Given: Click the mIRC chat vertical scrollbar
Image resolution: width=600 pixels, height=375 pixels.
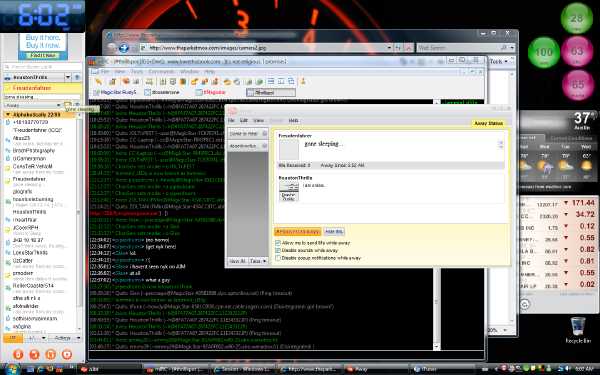Looking at the screenshot, I should 437,224.
